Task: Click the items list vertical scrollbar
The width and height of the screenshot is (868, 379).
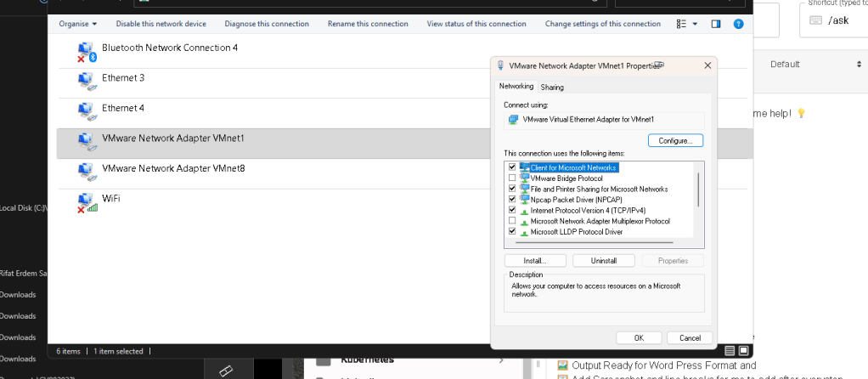Action: pyautogui.click(x=698, y=189)
